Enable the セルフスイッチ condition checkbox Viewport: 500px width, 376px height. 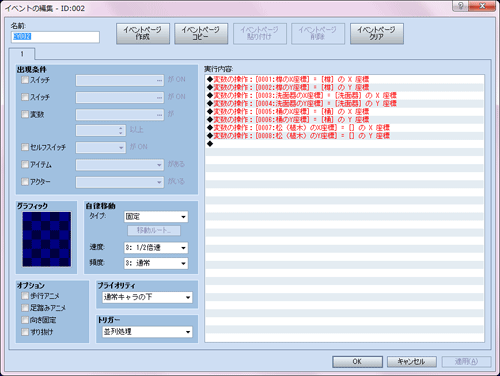[x=25, y=147]
